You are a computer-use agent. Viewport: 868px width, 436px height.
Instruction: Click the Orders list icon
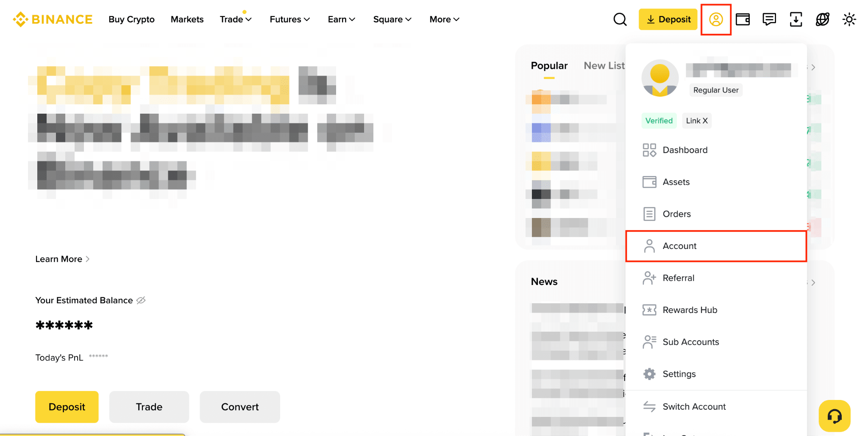(649, 214)
